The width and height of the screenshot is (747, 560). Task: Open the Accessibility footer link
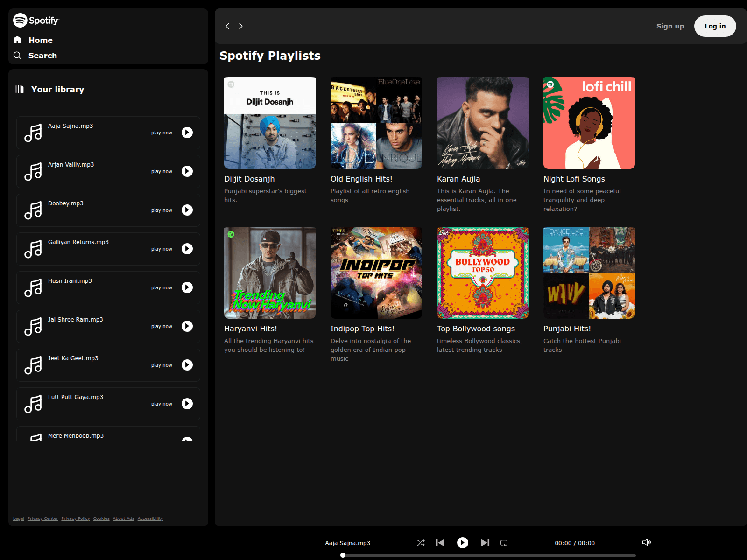(x=150, y=518)
